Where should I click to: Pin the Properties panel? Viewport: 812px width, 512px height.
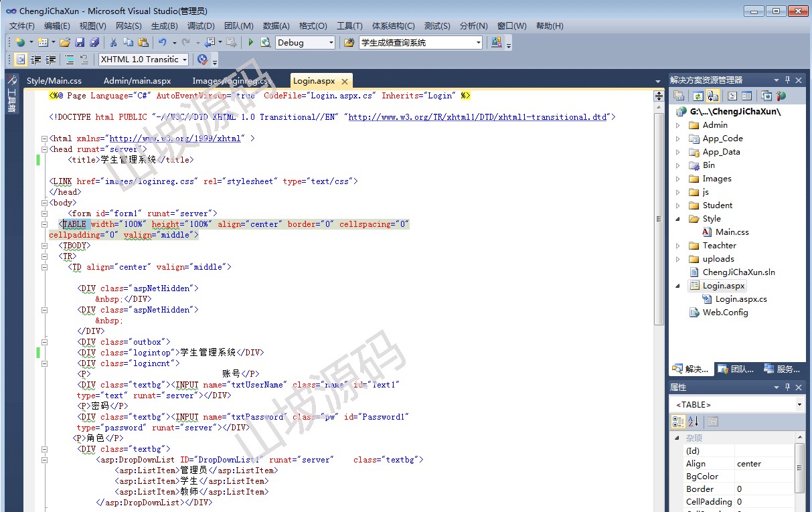787,388
